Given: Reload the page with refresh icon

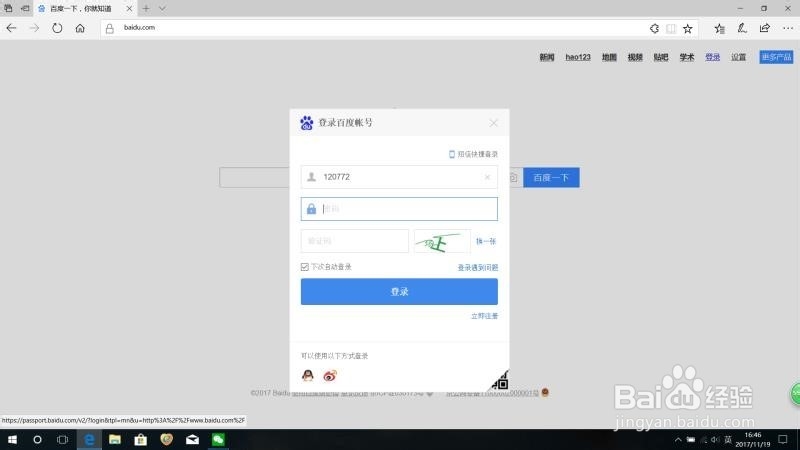Looking at the screenshot, I should coord(57,28).
